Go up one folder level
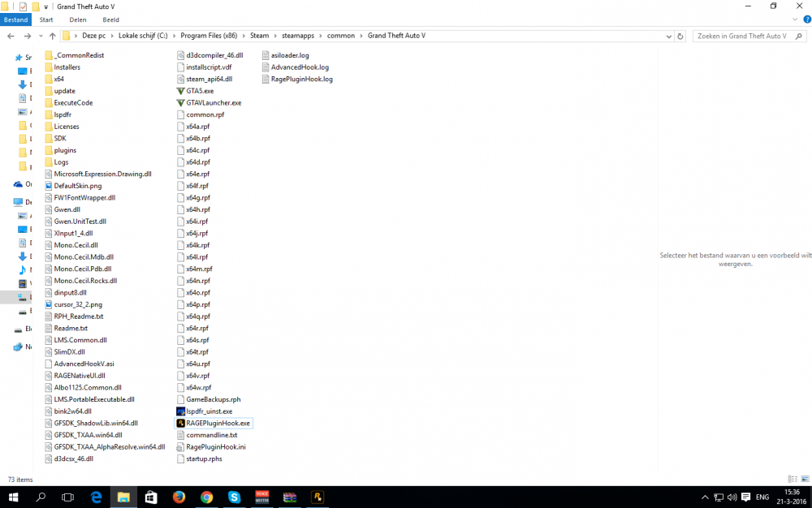The image size is (812, 508). 52,36
